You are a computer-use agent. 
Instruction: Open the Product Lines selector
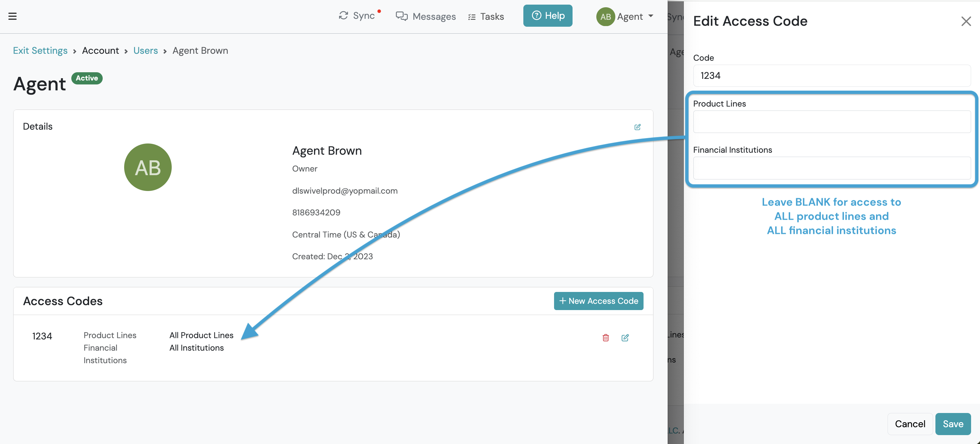tap(832, 122)
